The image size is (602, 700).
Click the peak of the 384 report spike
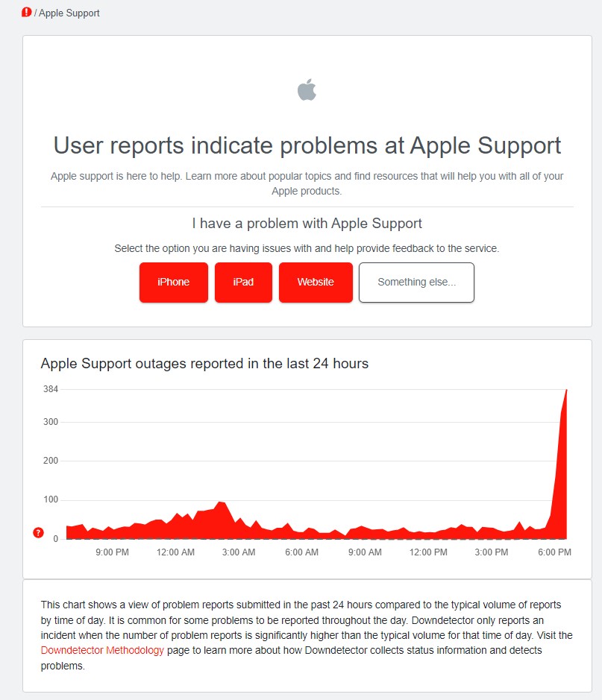click(567, 390)
